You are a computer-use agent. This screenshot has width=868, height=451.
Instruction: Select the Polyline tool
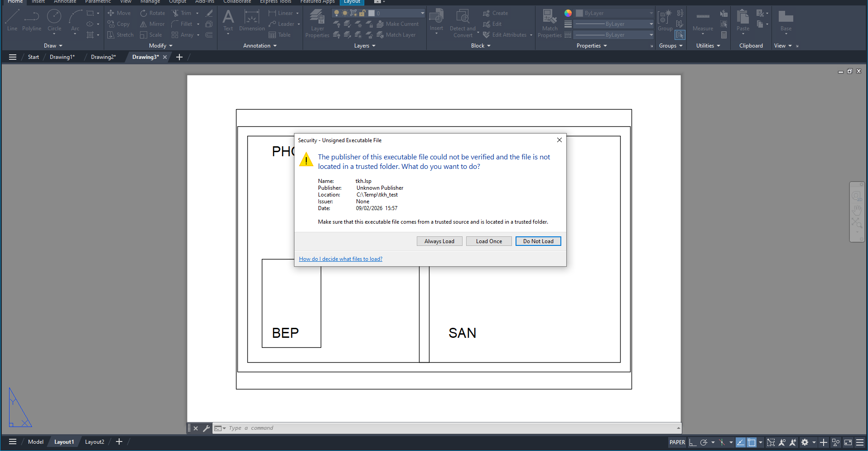32,21
